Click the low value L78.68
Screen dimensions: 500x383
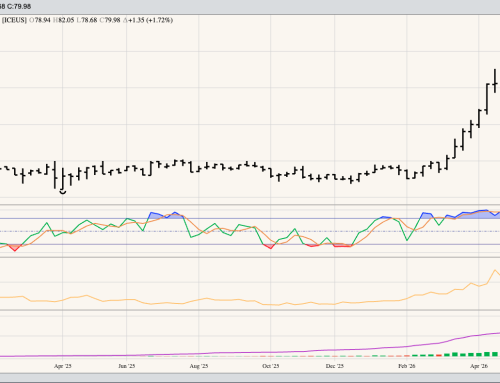click(86, 20)
